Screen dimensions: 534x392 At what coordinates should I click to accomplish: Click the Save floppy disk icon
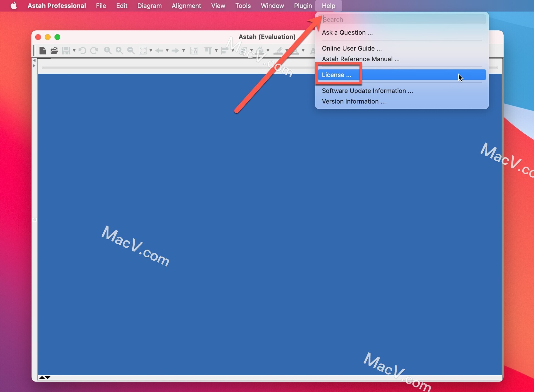pos(66,51)
